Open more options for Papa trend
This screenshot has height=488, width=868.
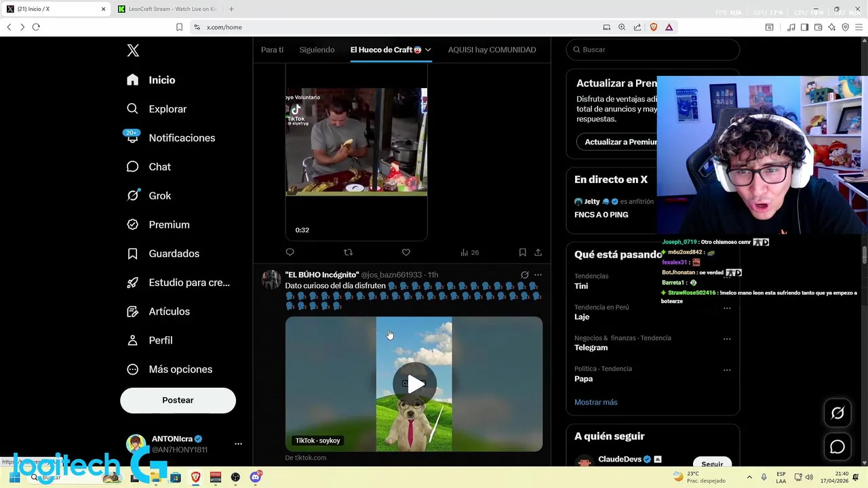tap(727, 370)
